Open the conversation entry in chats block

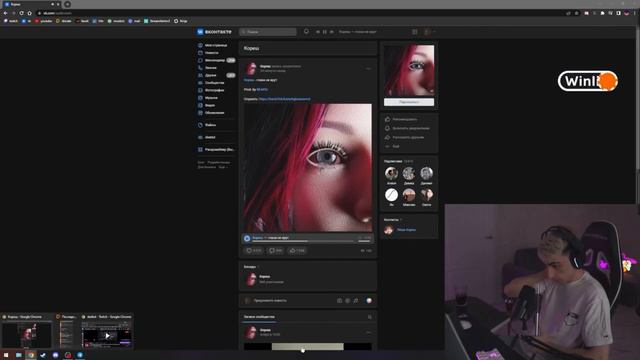(308, 279)
